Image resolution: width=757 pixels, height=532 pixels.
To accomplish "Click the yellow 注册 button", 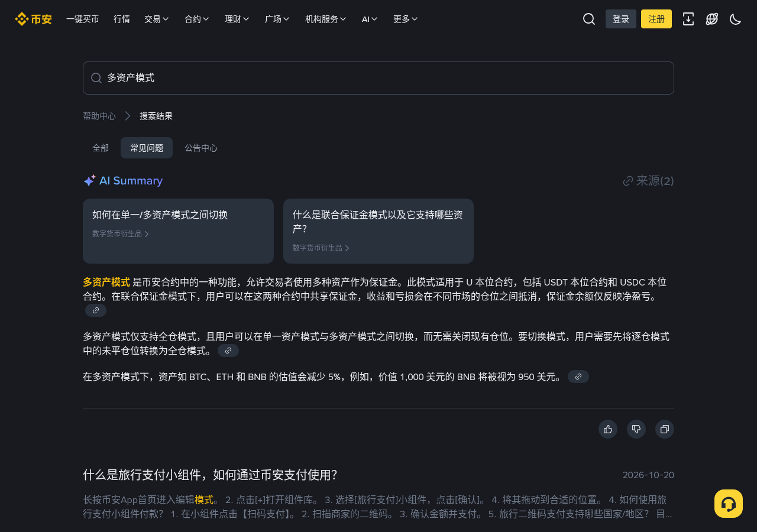I will click(656, 19).
